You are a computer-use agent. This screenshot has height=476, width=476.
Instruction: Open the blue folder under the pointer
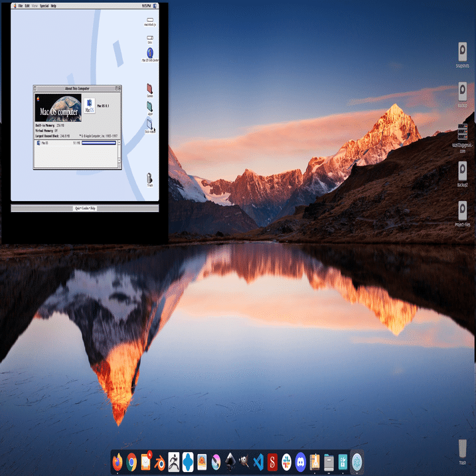pyautogui.click(x=149, y=124)
